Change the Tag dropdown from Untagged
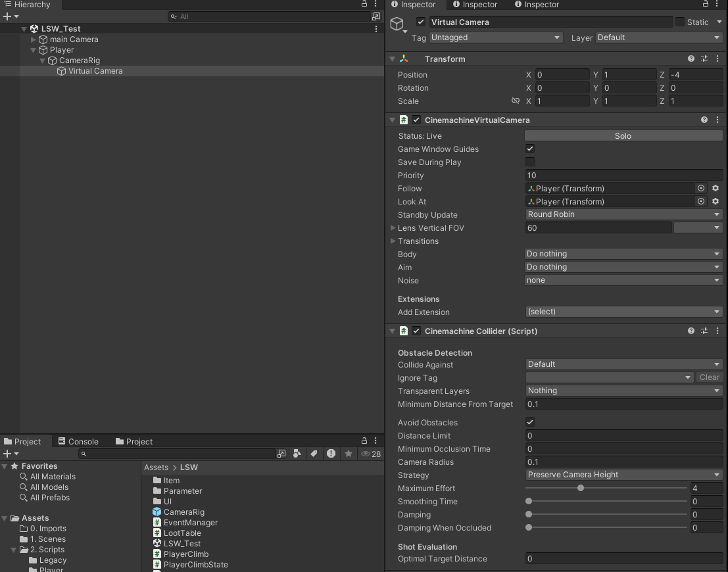 pyautogui.click(x=495, y=37)
